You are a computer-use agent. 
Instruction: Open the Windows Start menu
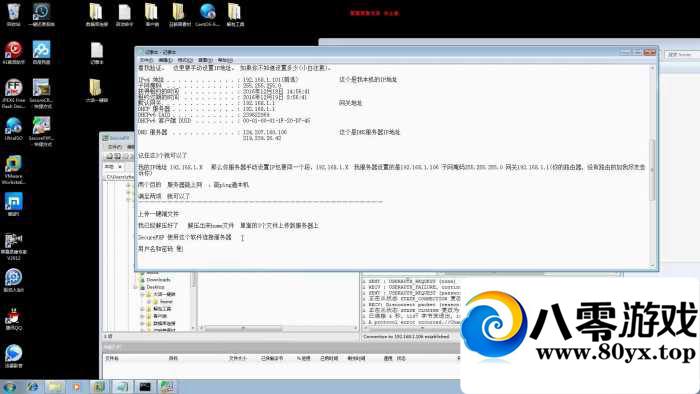click(9, 386)
